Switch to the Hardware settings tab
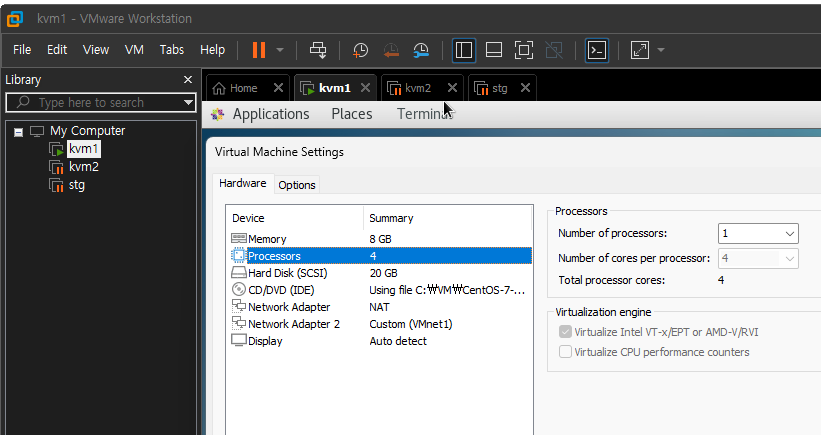The height and width of the screenshot is (435, 821). tap(243, 184)
